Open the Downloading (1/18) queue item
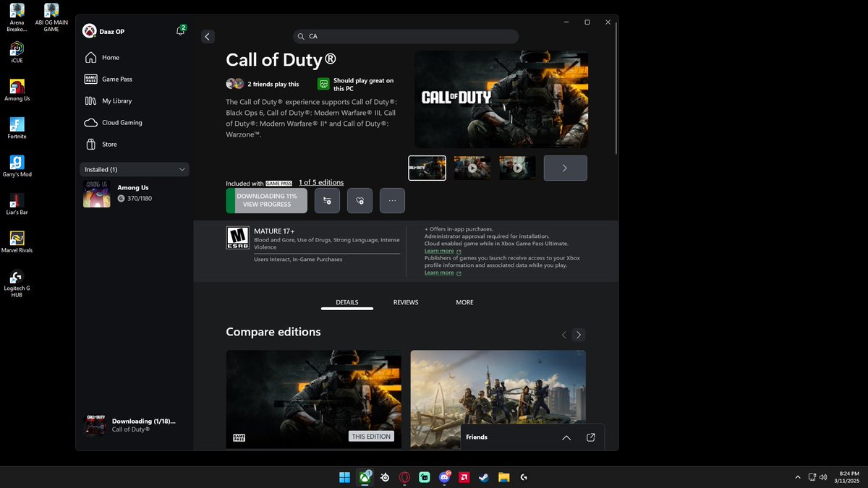Image resolution: width=868 pixels, height=488 pixels. click(135, 425)
